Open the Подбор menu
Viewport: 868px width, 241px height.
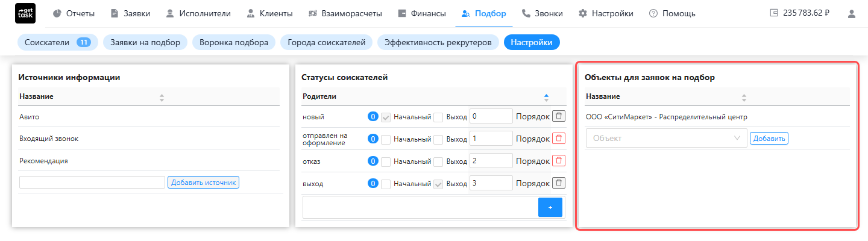coord(483,13)
